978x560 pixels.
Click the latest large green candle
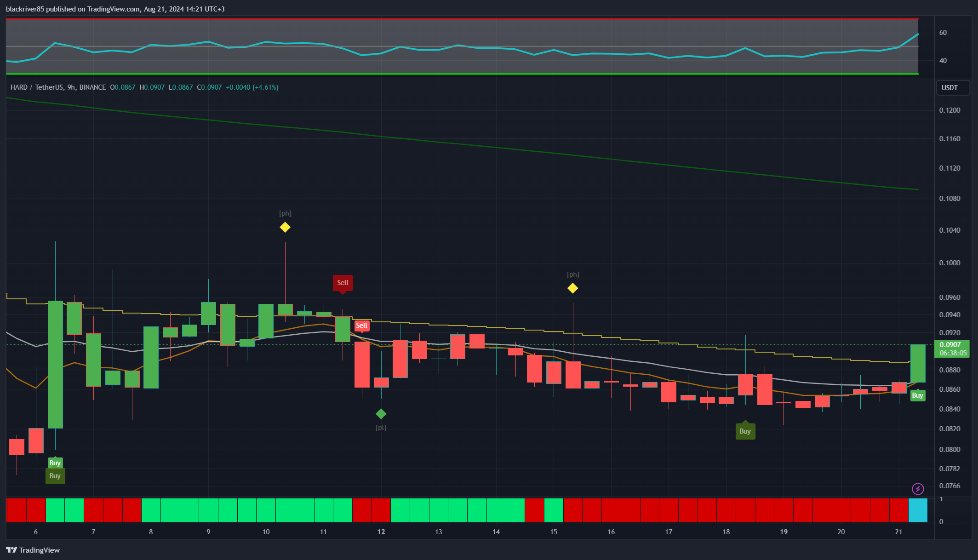coord(918,363)
